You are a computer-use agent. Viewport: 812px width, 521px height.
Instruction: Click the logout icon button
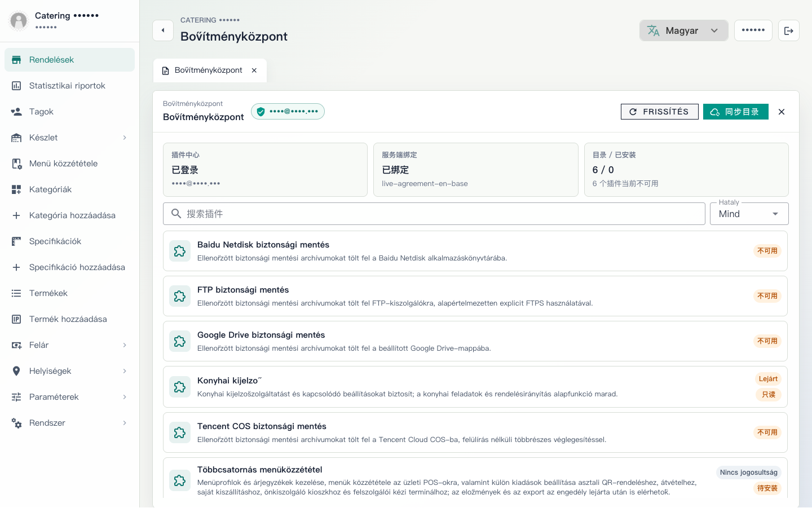[x=789, y=30]
